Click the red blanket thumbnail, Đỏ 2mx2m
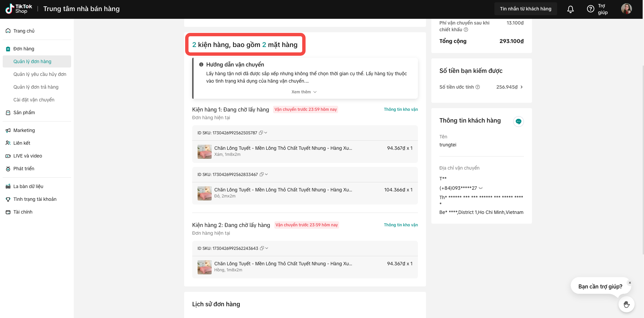 coord(204,193)
